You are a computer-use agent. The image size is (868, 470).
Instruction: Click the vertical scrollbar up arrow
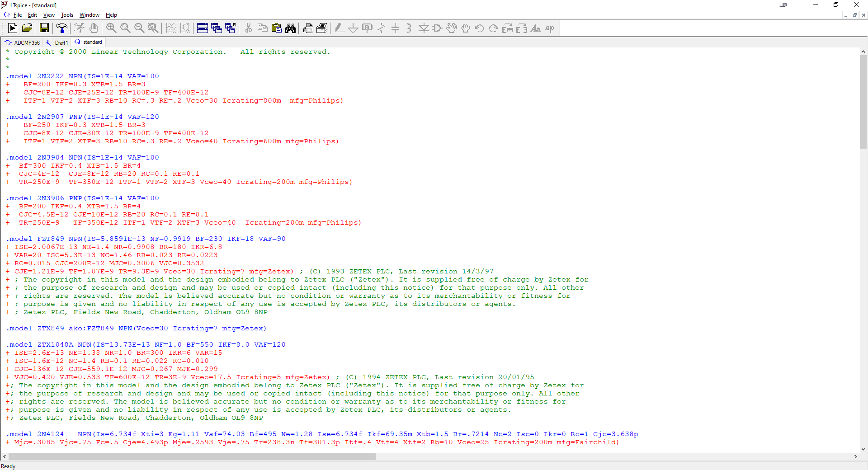click(x=863, y=52)
